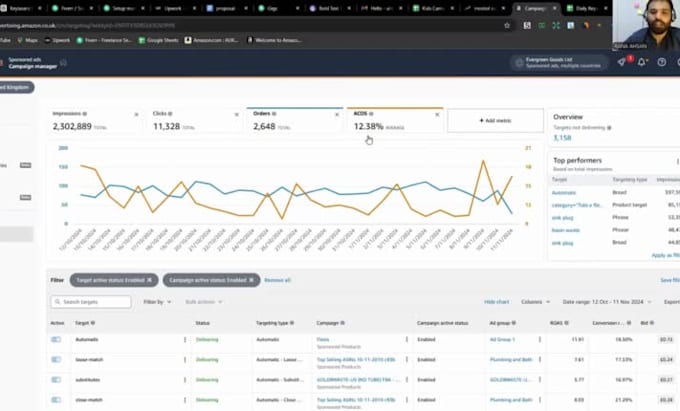Open row menu for loose-match target
Viewport: 680px width, 411px height.
[x=185, y=359]
